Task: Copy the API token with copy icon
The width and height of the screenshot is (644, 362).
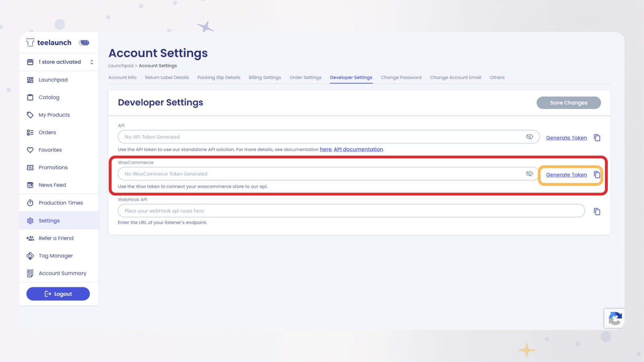Action: coord(597,138)
